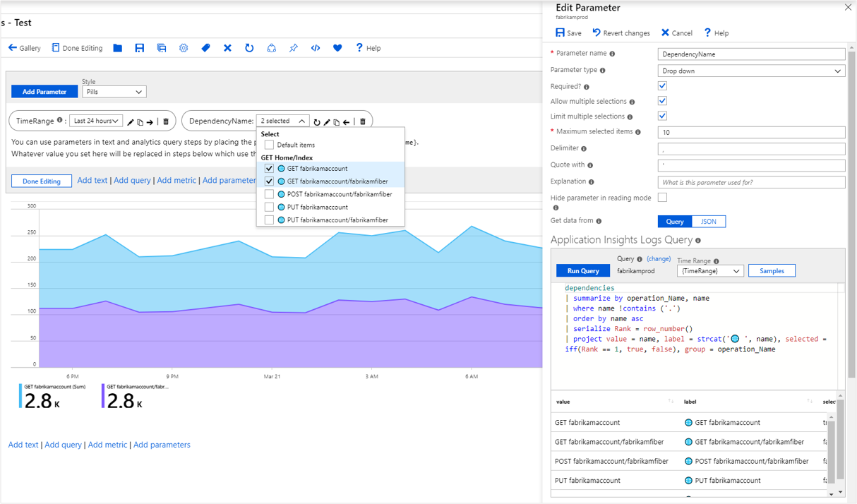This screenshot has height=504, width=857.
Task: Open the query Time Range dropdown
Action: point(709,271)
